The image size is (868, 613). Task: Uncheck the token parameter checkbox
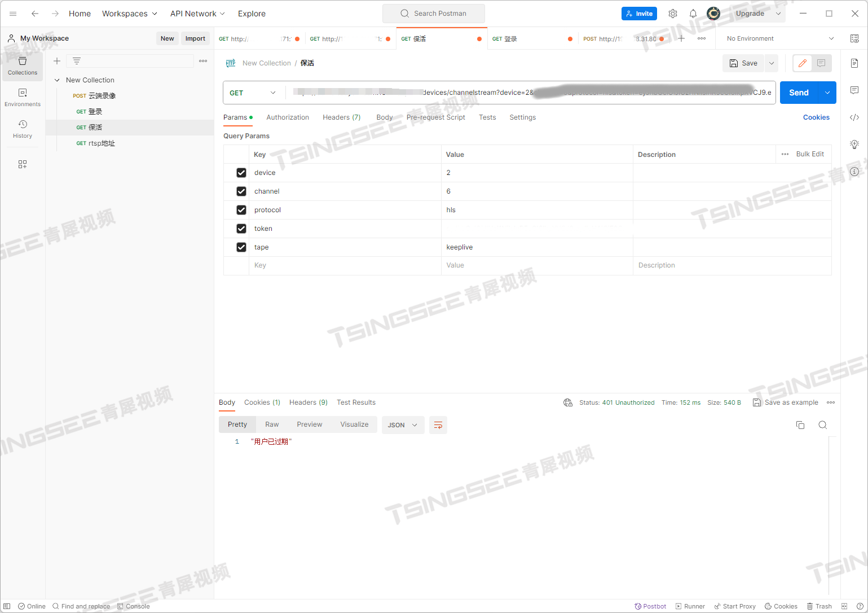coord(241,229)
